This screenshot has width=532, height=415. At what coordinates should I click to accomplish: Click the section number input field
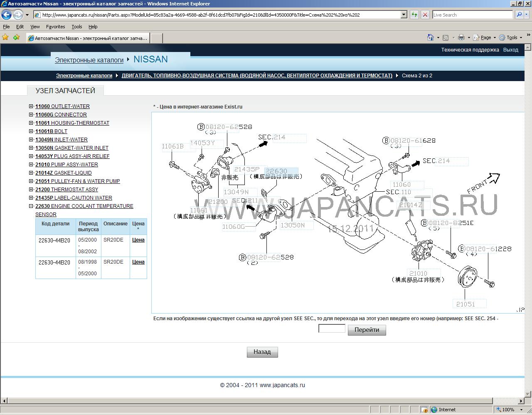(332, 329)
